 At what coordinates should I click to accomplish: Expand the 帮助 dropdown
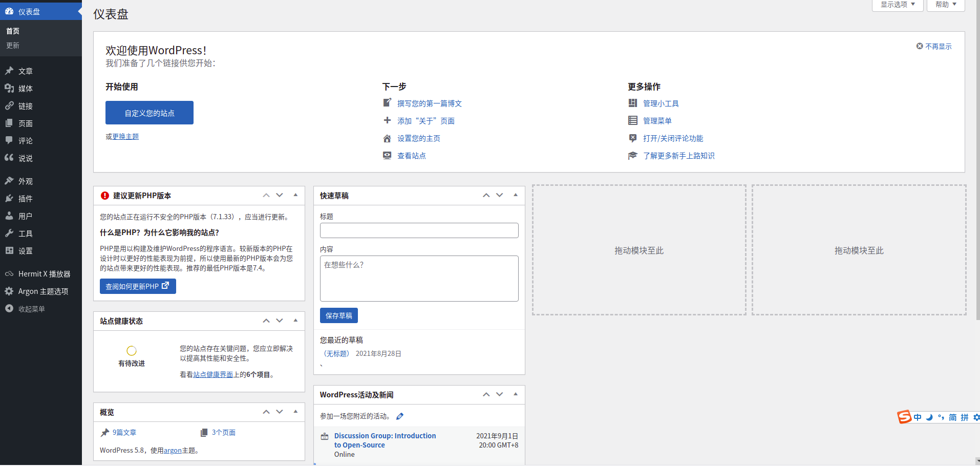pos(945,5)
